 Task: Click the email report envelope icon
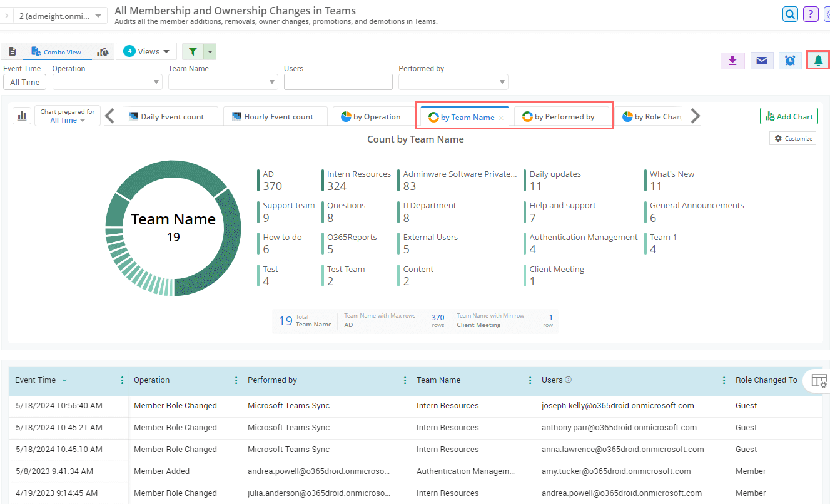tap(762, 61)
